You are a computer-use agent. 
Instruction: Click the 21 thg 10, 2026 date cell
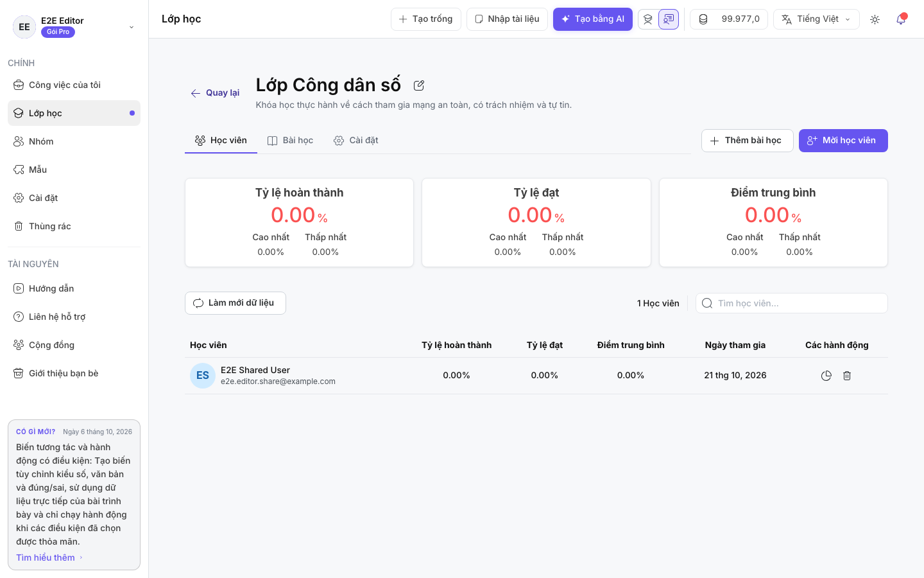point(735,376)
